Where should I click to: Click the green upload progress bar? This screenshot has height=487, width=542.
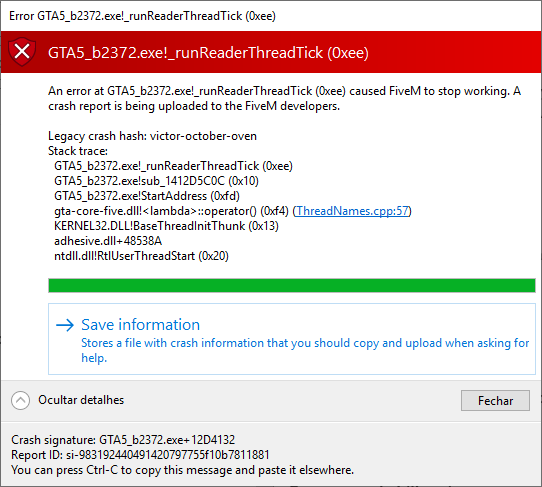point(292,285)
